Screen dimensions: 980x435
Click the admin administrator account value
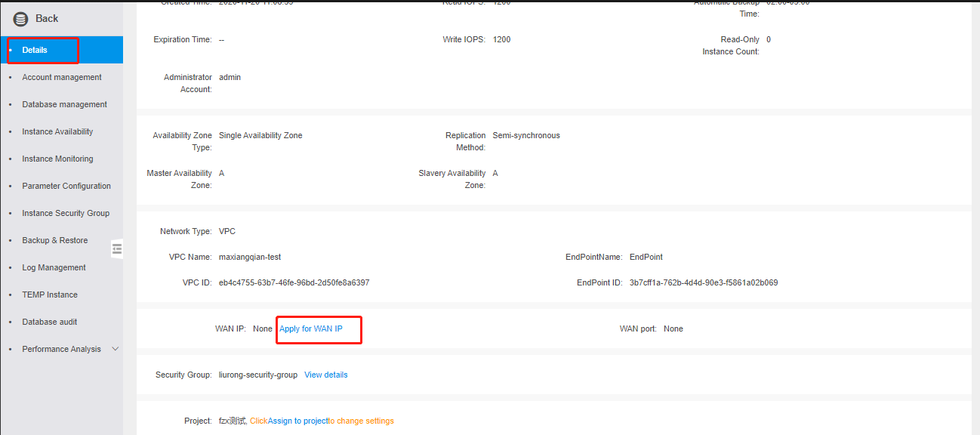tap(230, 77)
